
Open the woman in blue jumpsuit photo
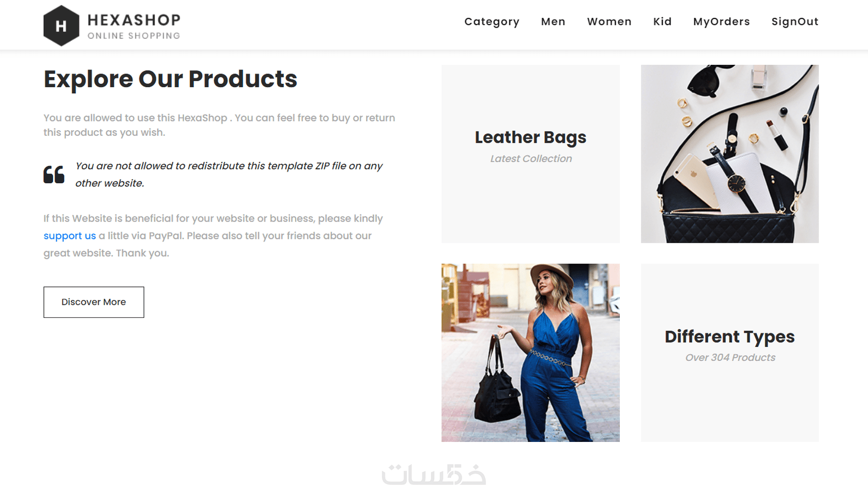[531, 353]
